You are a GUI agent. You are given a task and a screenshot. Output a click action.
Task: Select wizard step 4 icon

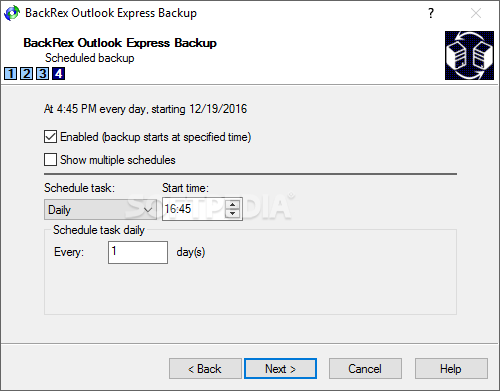[59, 74]
